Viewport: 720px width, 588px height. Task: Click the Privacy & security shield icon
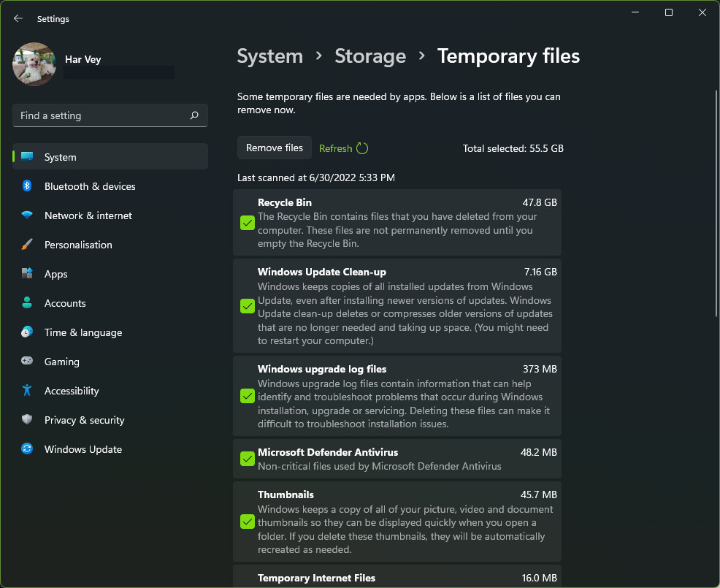click(27, 419)
